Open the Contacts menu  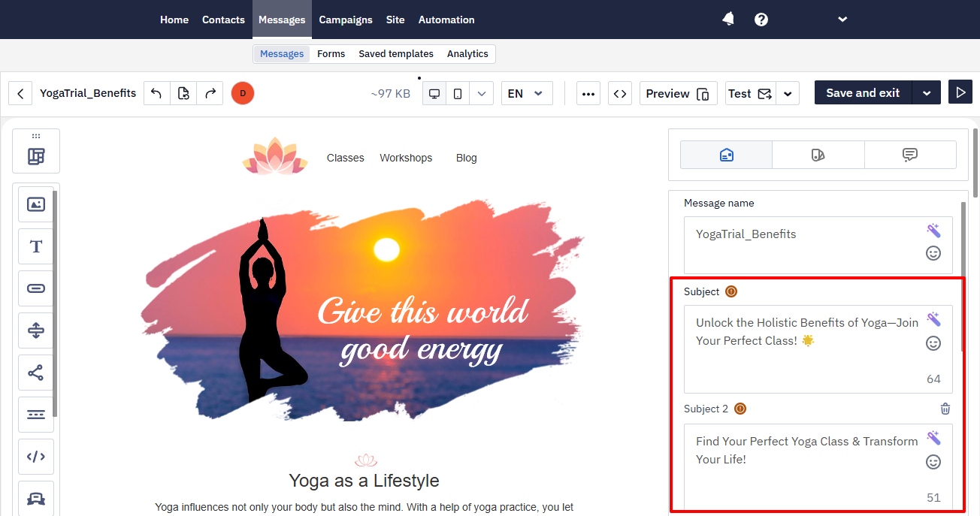pyautogui.click(x=223, y=20)
